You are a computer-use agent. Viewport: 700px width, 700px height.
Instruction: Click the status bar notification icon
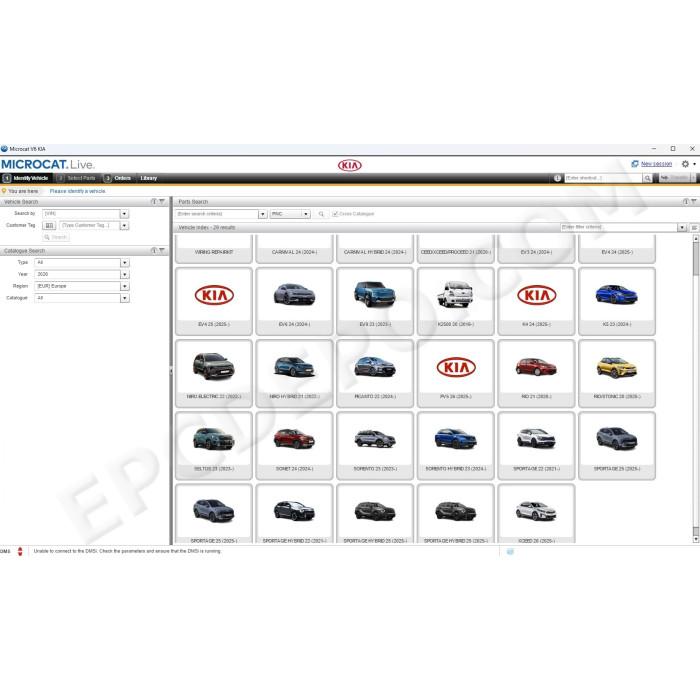click(x=510, y=552)
